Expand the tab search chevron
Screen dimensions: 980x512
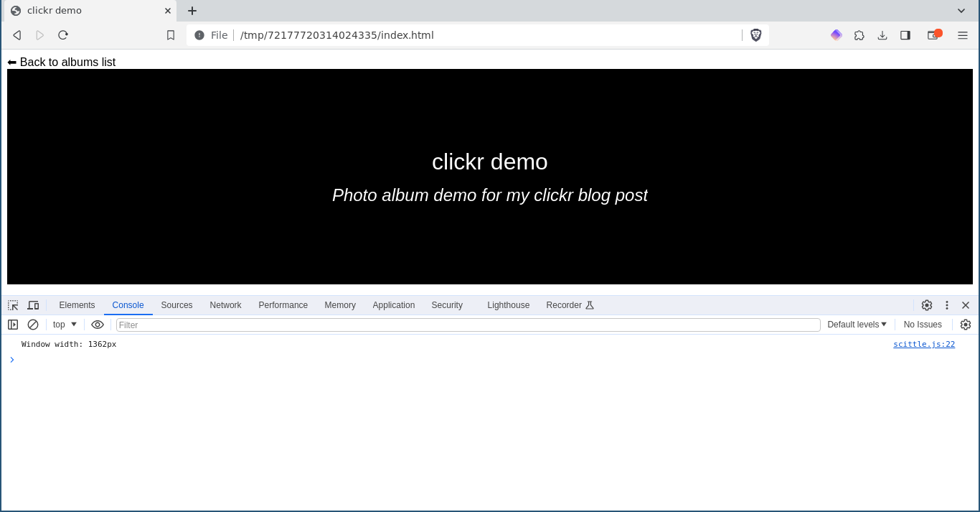[961, 11]
